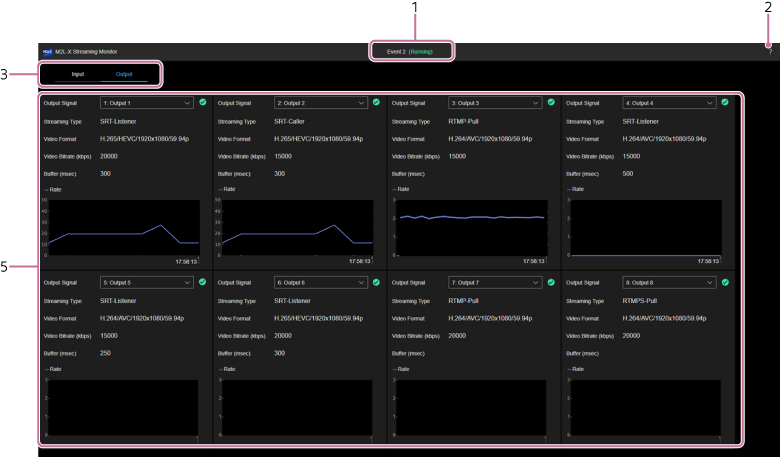The image size is (780, 457).
Task: Select the Output tab
Action: [x=123, y=75]
